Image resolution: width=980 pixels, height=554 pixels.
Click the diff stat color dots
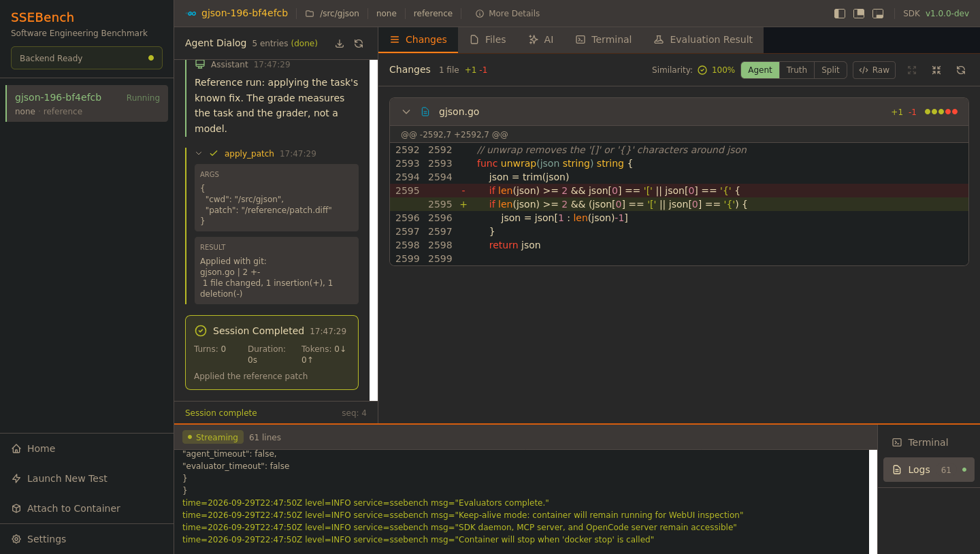click(941, 112)
